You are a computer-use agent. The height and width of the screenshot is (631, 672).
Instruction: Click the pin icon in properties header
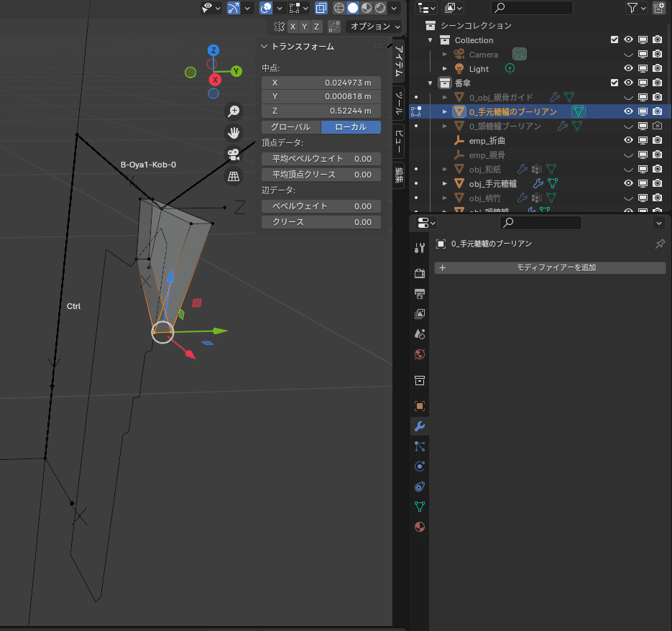660,244
